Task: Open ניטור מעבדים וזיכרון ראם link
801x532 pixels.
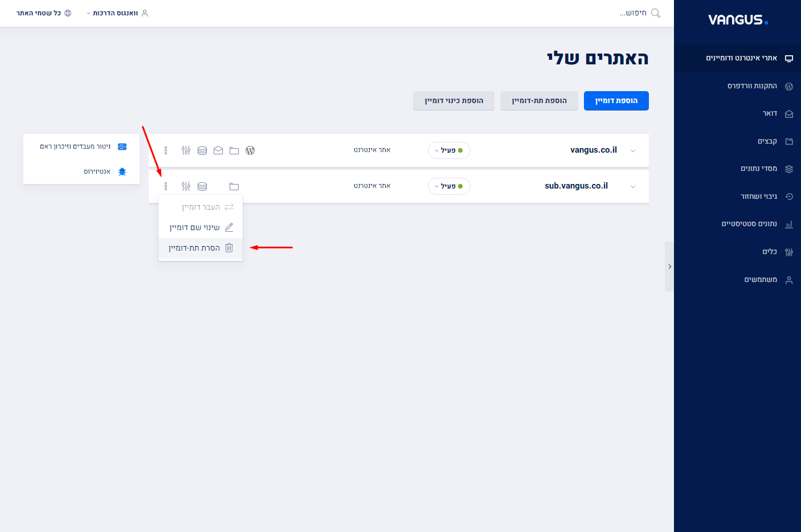Action: [75, 146]
